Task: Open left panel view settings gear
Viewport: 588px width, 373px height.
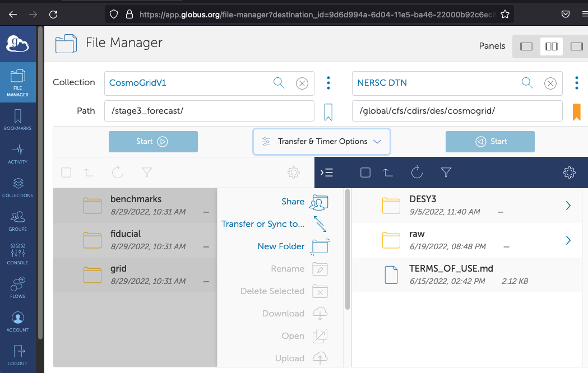Action: (293, 172)
